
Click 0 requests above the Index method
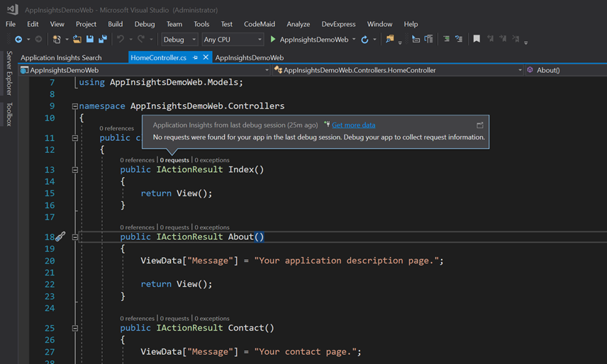coord(174,160)
